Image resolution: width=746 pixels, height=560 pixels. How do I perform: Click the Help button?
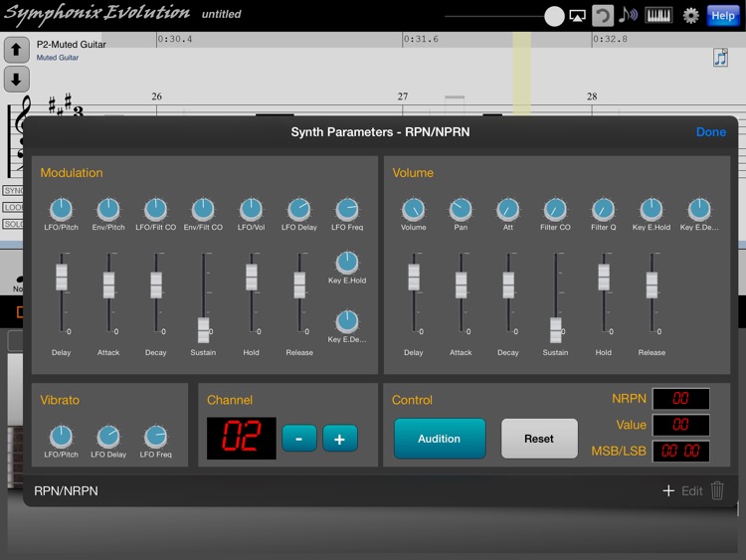[x=723, y=16]
